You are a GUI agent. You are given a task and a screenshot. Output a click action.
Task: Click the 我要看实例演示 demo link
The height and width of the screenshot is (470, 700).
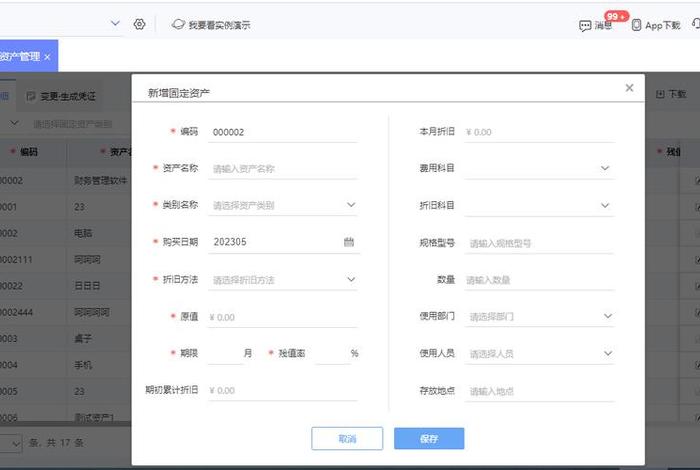point(211,25)
